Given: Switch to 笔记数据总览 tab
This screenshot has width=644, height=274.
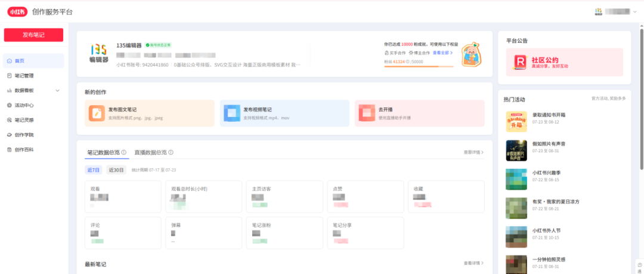Looking at the screenshot, I should coord(103,152).
